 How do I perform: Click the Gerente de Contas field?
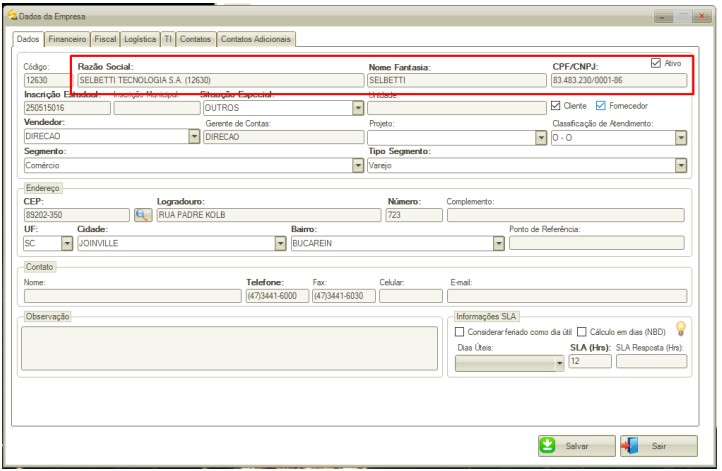pyautogui.click(x=284, y=137)
